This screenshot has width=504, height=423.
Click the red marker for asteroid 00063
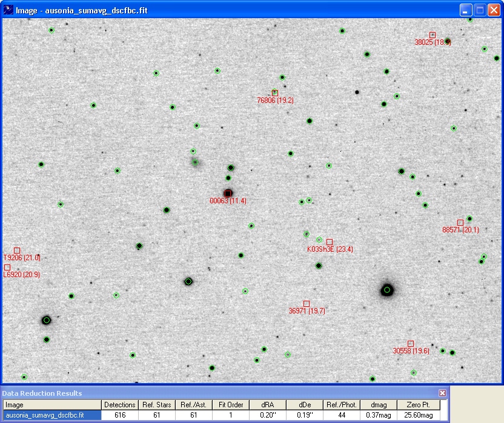pyautogui.click(x=228, y=193)
